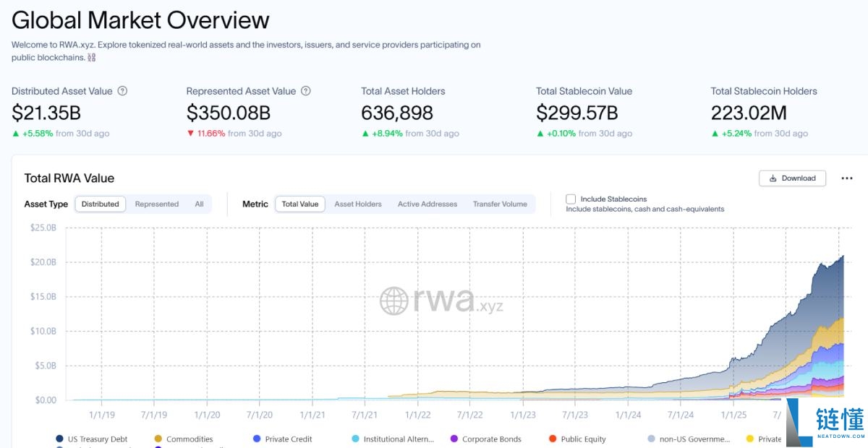Click the Distributed Asset Value help icon
868x448 pixels.
tap(123, 91)
